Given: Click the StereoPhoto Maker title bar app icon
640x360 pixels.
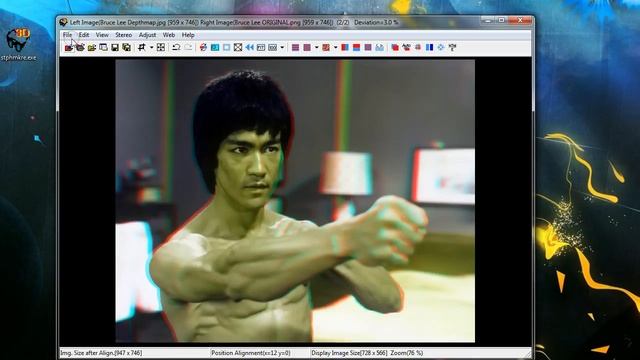Looking at the screenshot, I should coord(63,22).
